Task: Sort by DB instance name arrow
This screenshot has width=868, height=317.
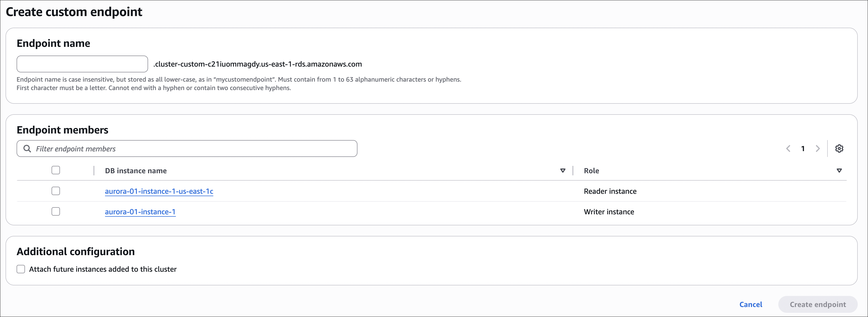Action: click(x=562, y=171)
